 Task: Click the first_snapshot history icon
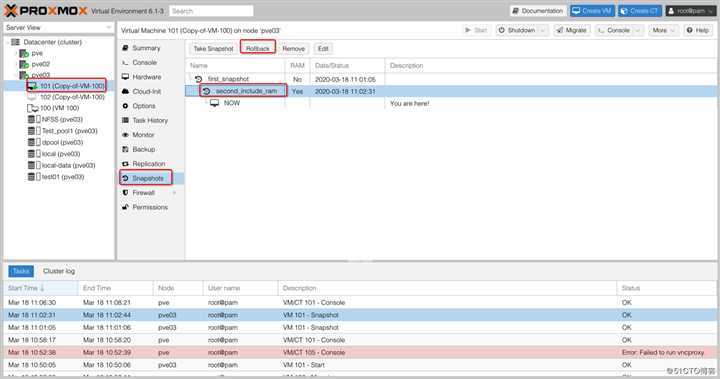coord(198,79)
